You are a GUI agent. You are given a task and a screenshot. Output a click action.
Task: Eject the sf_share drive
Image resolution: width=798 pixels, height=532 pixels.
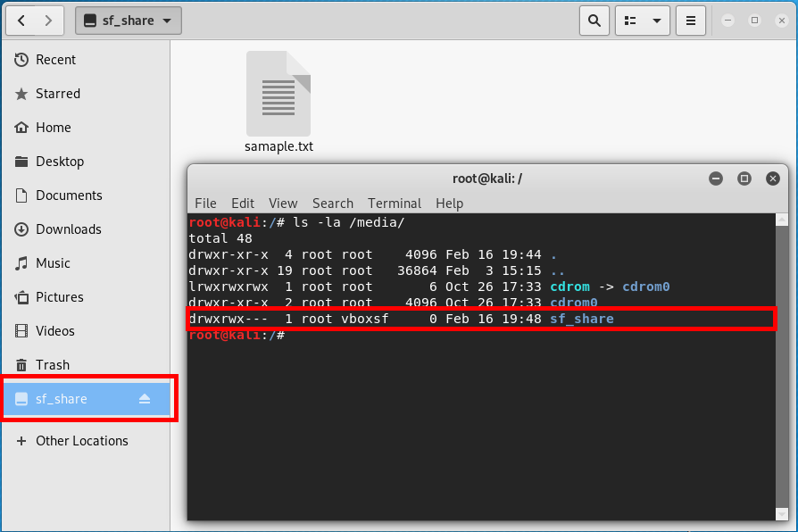145,399
